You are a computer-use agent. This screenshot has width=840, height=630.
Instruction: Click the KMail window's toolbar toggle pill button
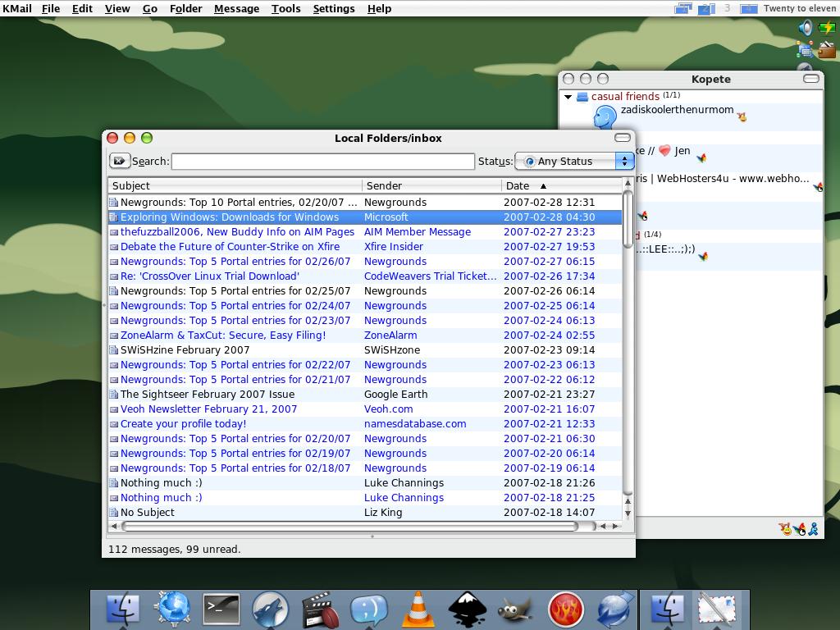[623, 138]
